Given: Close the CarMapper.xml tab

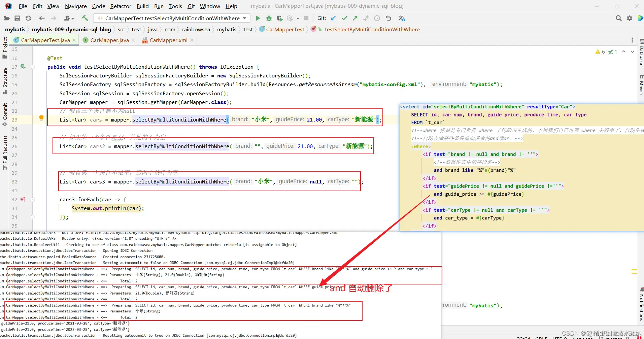Looking at the screenshot, I should point(192,40).
